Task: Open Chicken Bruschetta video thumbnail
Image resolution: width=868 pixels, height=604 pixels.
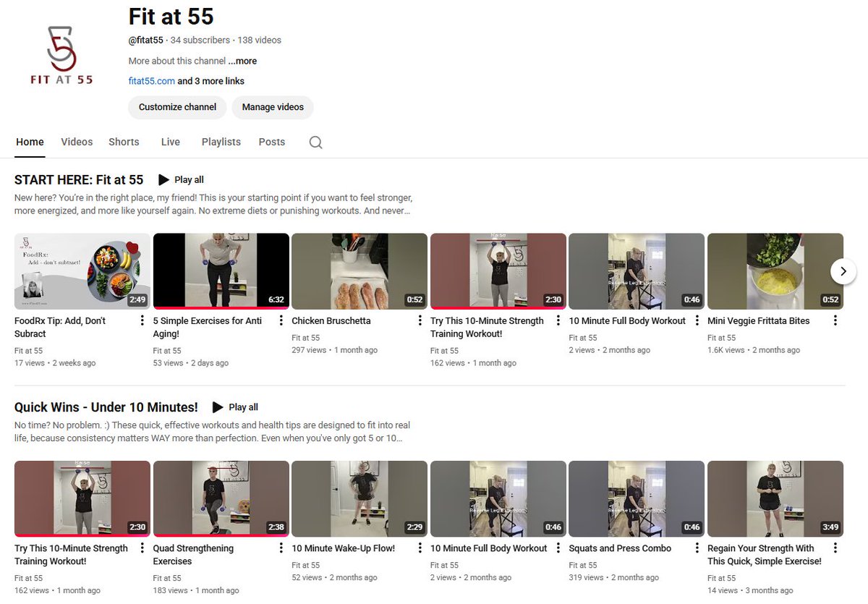Action: (x=359, y=271)
